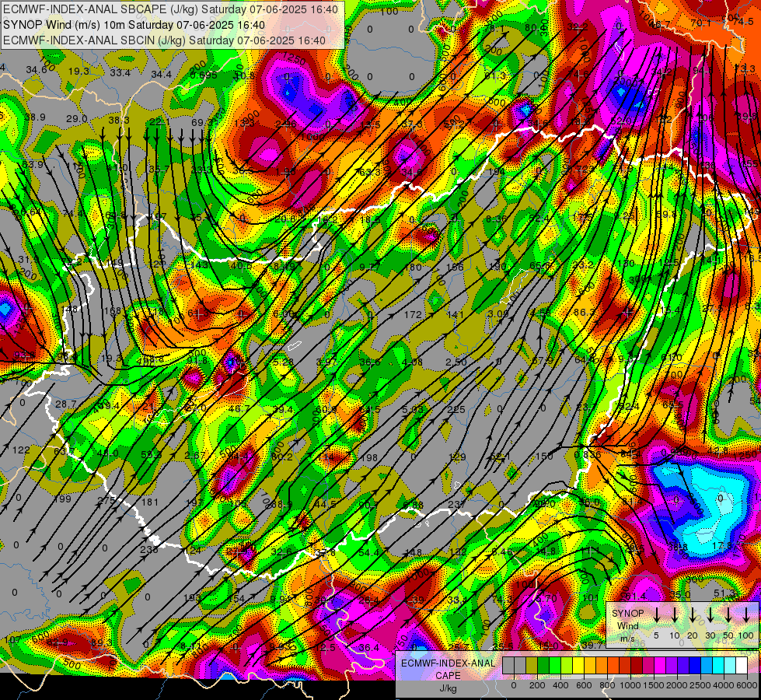The image size is (761, 700).
Task: Click the map value '3.09'
Action: pos(498,313)
